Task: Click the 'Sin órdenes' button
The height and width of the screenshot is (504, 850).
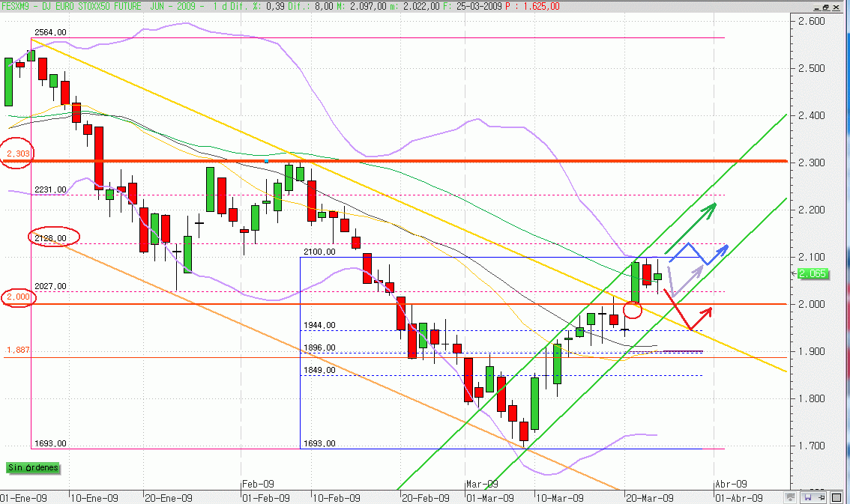Action: point(33,468)
